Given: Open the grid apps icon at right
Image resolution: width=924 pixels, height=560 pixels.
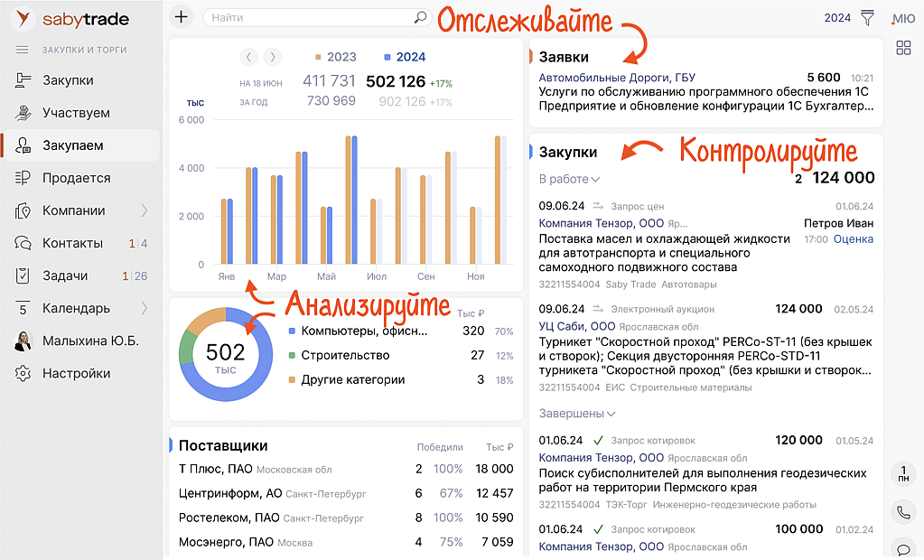Looking at the screenshot, I should (903, 48).
